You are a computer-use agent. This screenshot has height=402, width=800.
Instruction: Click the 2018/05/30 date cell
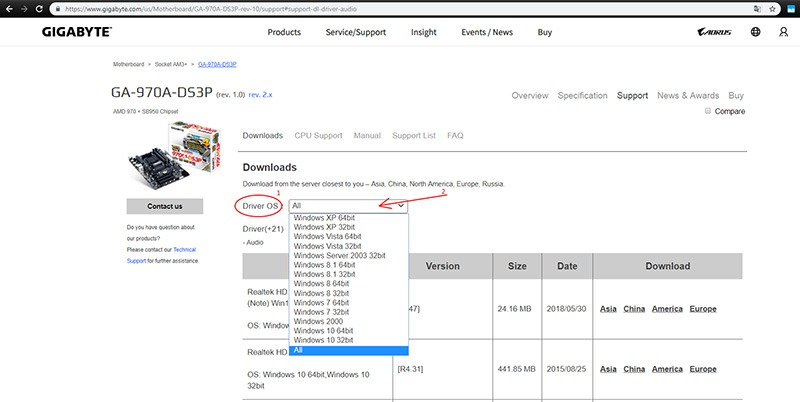[566, 309]
